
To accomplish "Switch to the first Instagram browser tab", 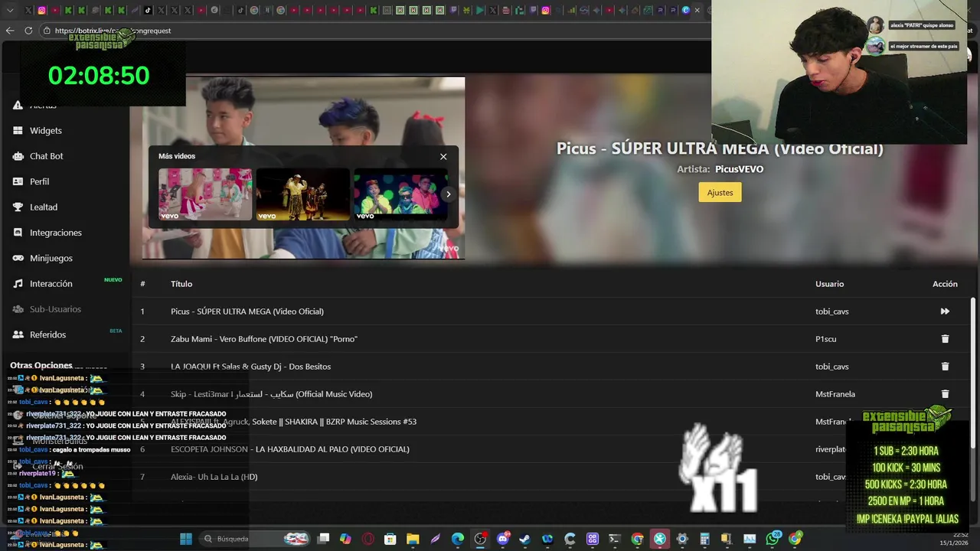I will (x=41, y=10).
